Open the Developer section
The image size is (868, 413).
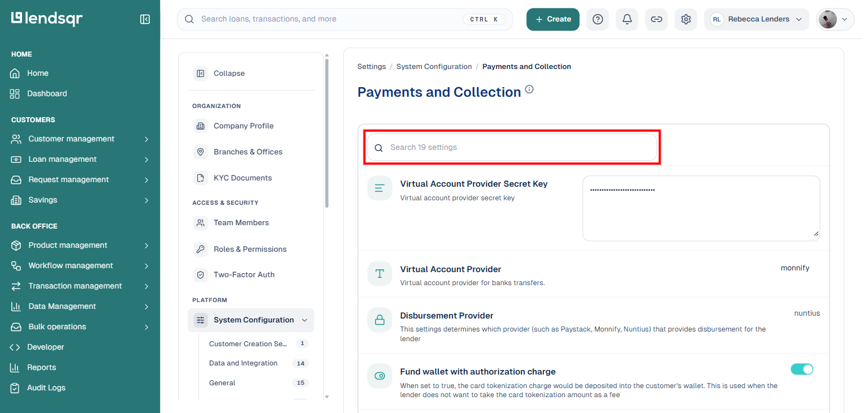(37, 347)
